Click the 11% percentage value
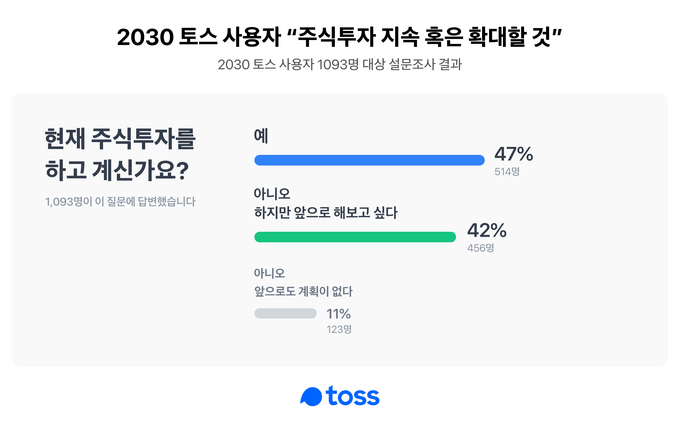Image resolution: width=680 pixels, height=427 pixels. 339,313
